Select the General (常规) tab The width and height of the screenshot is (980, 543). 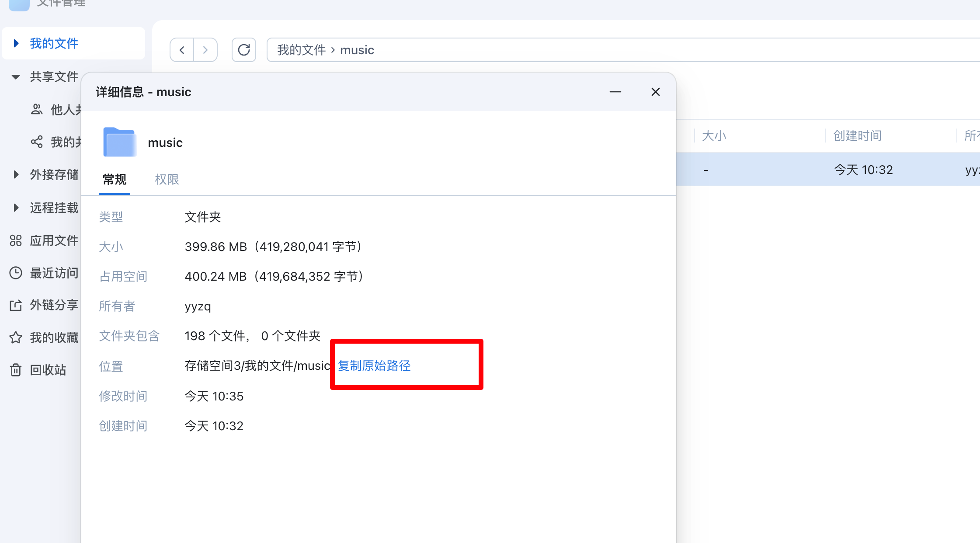tap(115, 179)
